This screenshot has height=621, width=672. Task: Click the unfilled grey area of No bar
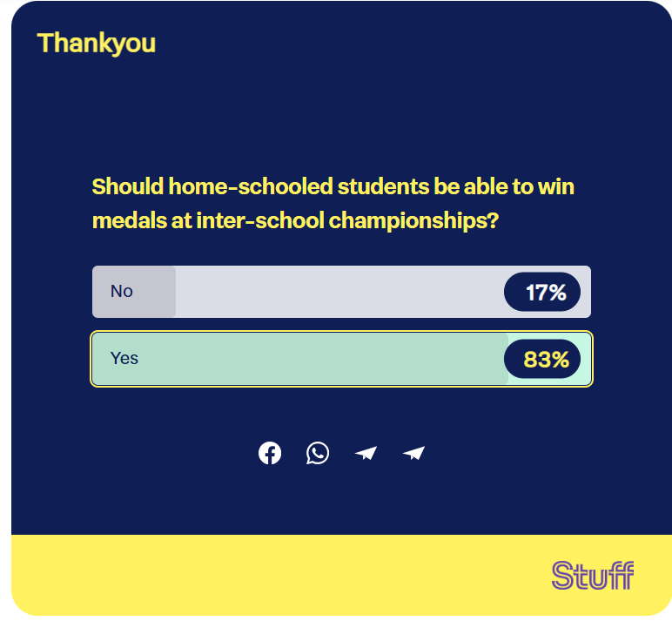click(x=339, y=292)
